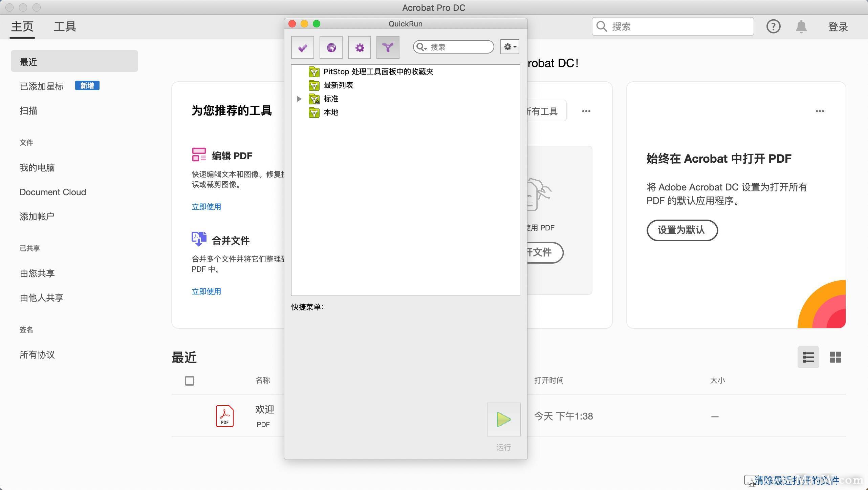
Task: Click the 欢迎 PDF file icon
Action: coord(225,416)
